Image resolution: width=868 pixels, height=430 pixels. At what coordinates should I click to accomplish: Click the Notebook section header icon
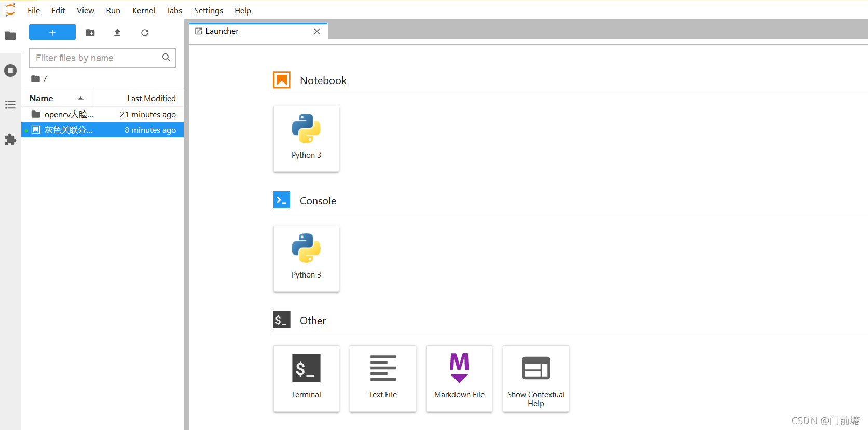coord(282,80)
